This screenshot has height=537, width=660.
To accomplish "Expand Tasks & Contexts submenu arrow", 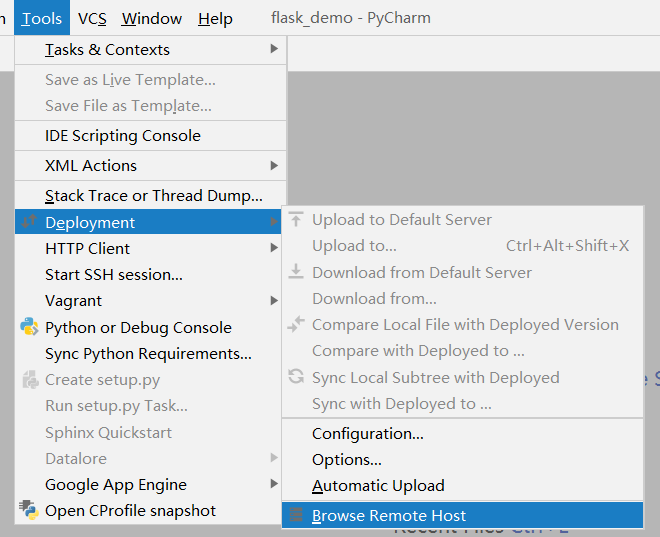I will 274,49.
